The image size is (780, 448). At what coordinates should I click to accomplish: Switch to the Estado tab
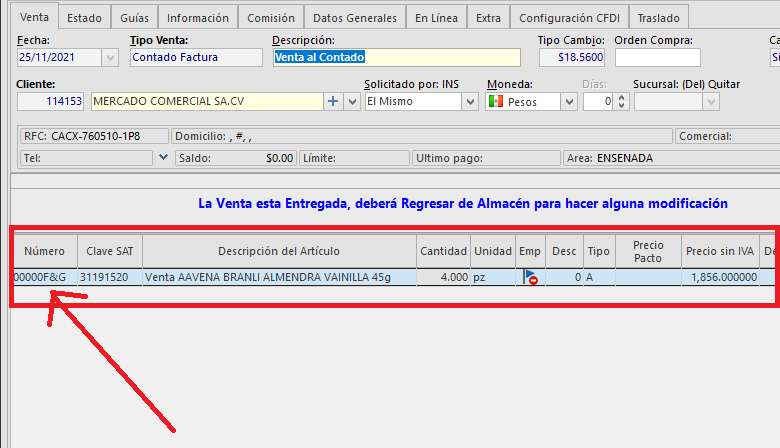[x=85, y=18]
